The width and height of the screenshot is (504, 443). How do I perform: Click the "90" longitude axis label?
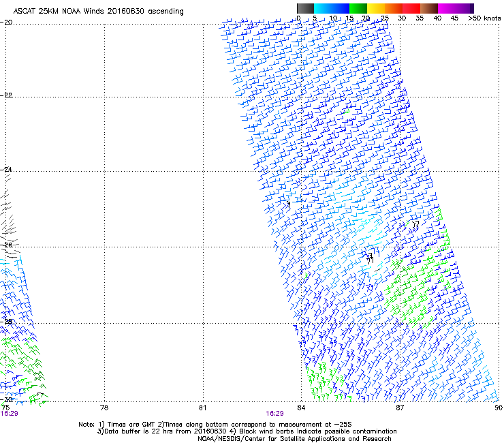[499, 408]
